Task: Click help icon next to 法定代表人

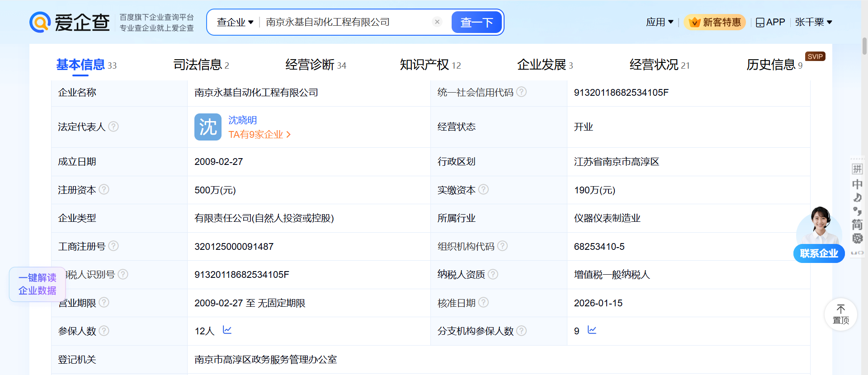Action: (x=113, y=127)
